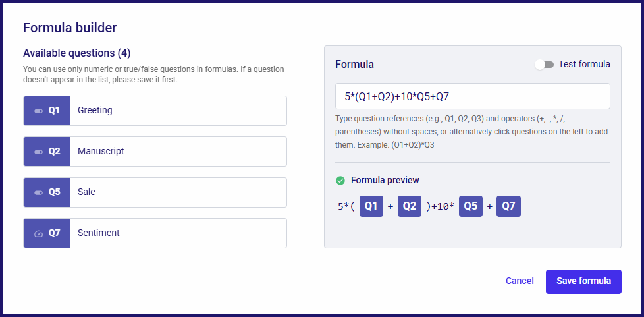Add the Sale question to formula
Screen dimensions: 644x317
[x=155, y=192]
